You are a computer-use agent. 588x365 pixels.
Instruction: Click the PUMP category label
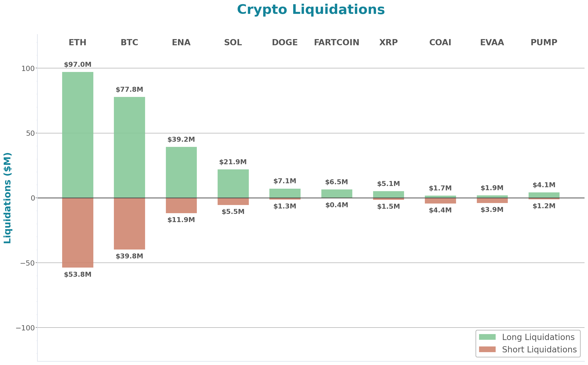(x=544, y=43)
